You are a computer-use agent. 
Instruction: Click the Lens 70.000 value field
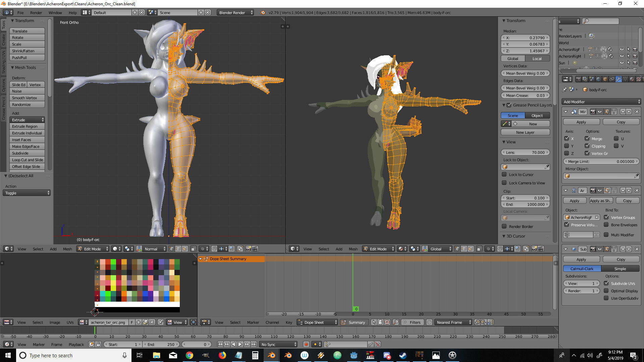[525, 152]
